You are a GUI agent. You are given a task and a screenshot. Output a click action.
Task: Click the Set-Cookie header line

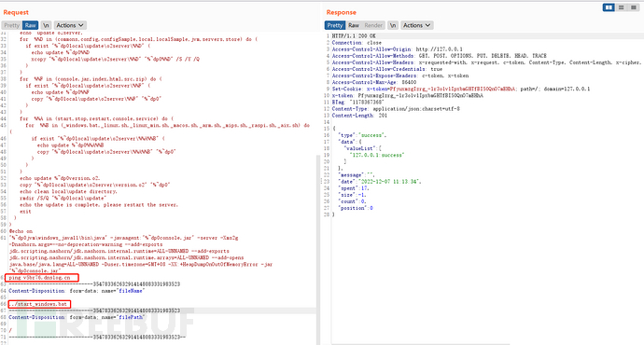click(x=461, y=89)
